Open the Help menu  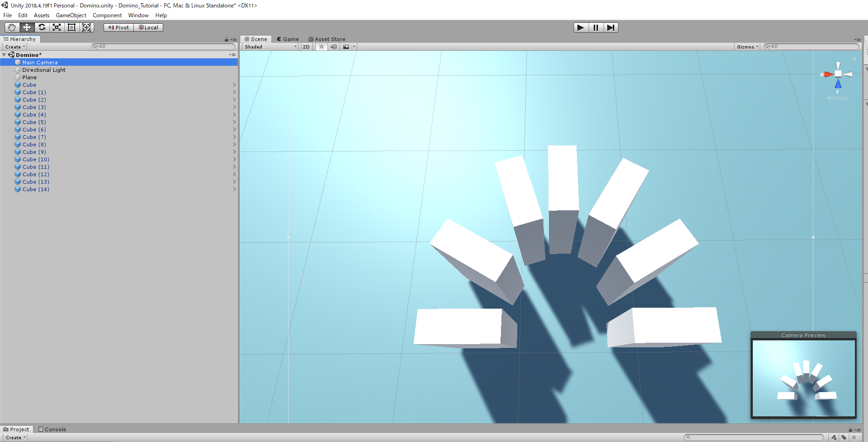tap(161, 15)
